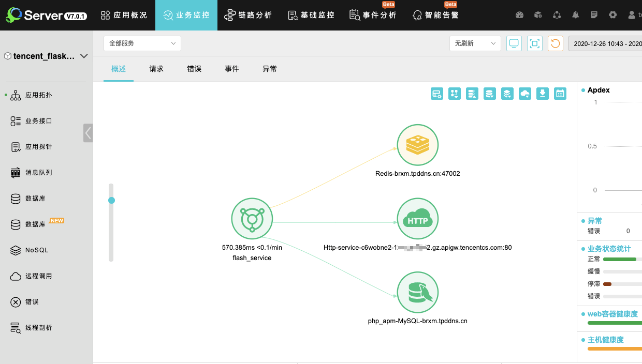Select the 错误 item in the sidebar
Image resolution: width=642 pixels, height=364 pixels.
tap(32, 302)
